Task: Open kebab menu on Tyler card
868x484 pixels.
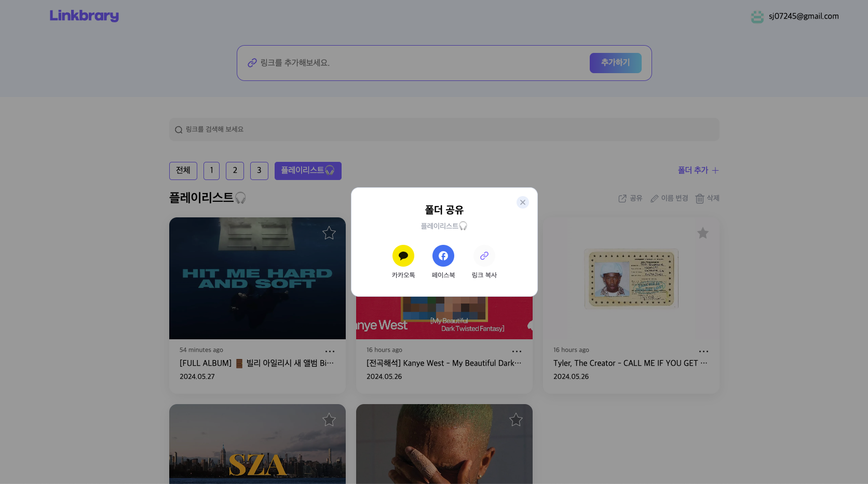Action: click(x=704, y=351)
